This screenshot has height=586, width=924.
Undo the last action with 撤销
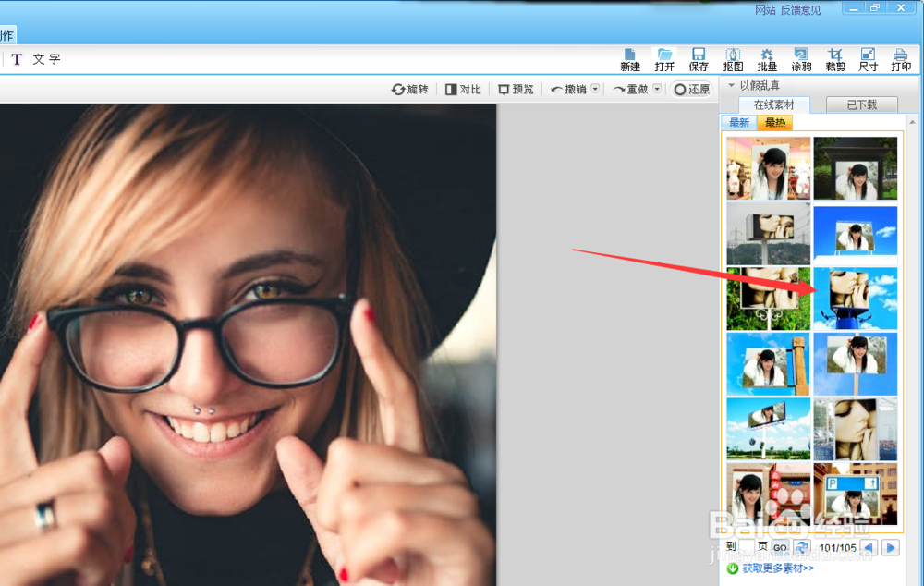point(568,89)
